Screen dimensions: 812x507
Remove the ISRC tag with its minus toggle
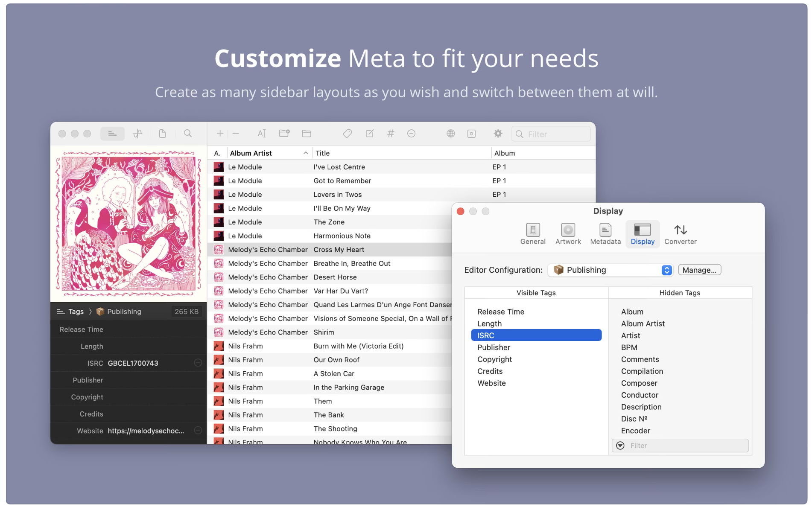point(198,363)
